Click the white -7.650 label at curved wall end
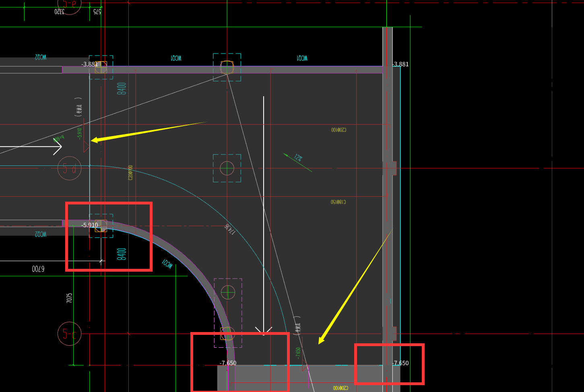Viewport: 584px width, 392px height. point(228,363)
